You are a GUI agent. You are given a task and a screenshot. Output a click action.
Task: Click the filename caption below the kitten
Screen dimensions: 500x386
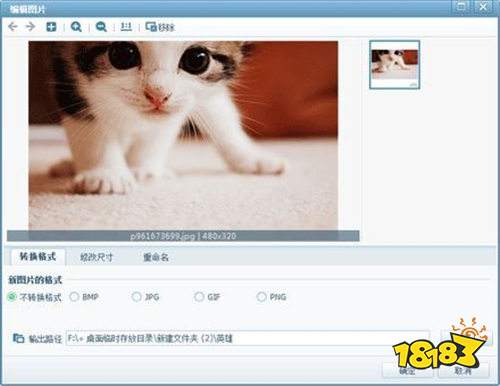coord(183,236)
